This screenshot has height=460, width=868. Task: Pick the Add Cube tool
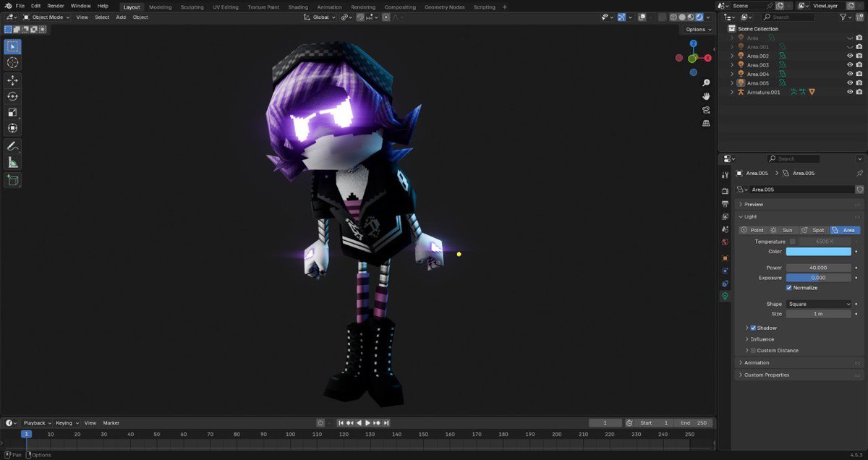[x=13, y=179]
